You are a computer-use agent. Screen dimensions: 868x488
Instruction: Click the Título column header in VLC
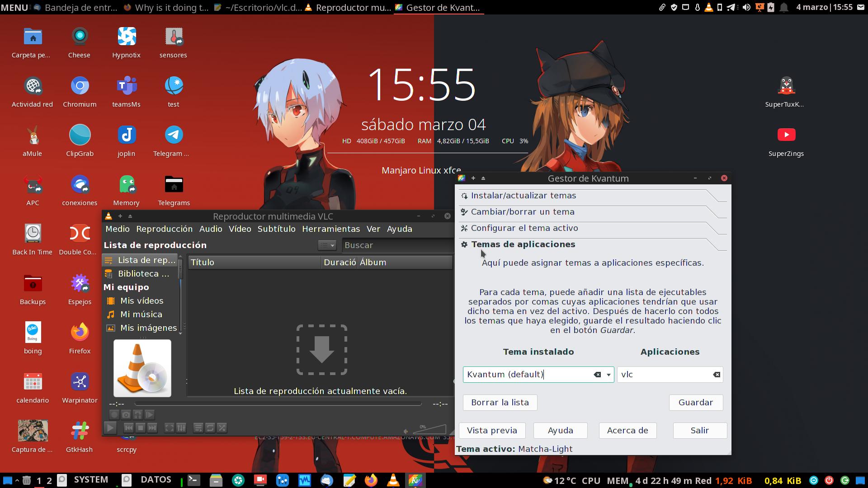(255, 263)
